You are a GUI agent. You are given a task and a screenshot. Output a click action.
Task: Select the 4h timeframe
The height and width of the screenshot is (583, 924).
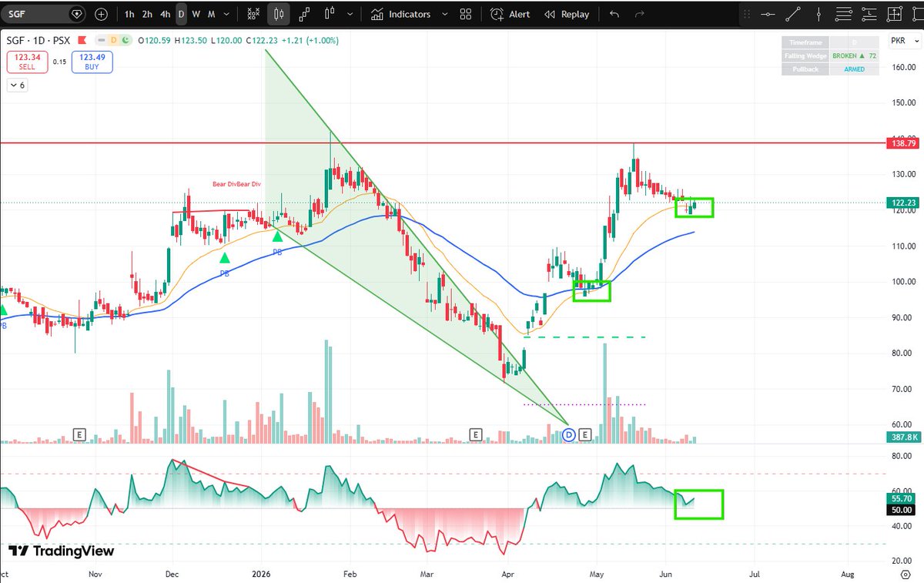[166, 14]
